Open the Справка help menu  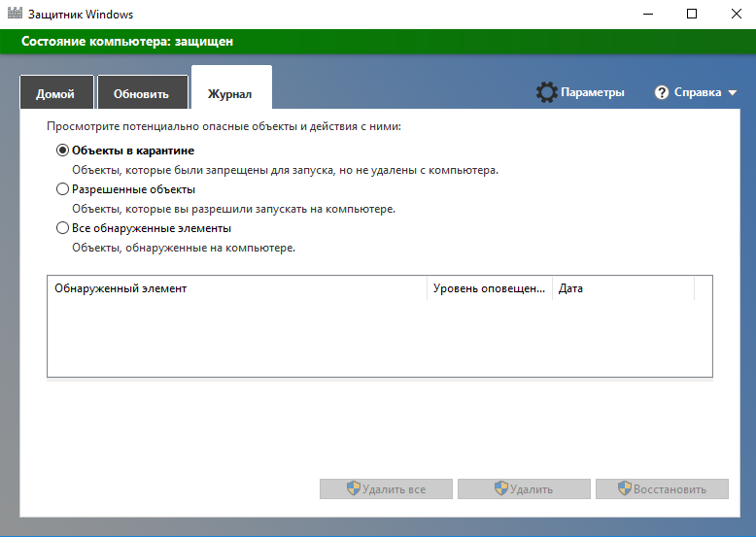[x=697, y=92]
